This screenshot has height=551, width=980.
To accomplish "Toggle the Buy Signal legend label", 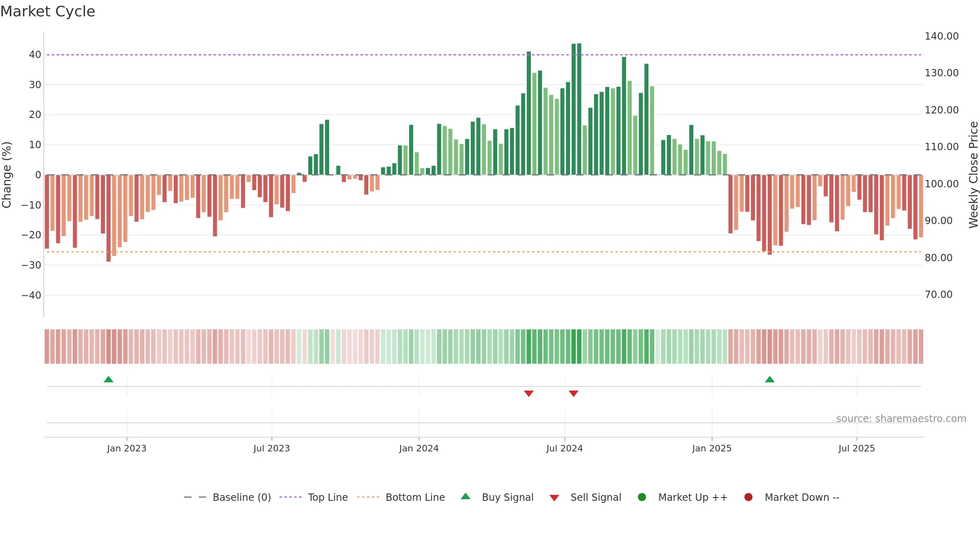I will coord(508,497).
